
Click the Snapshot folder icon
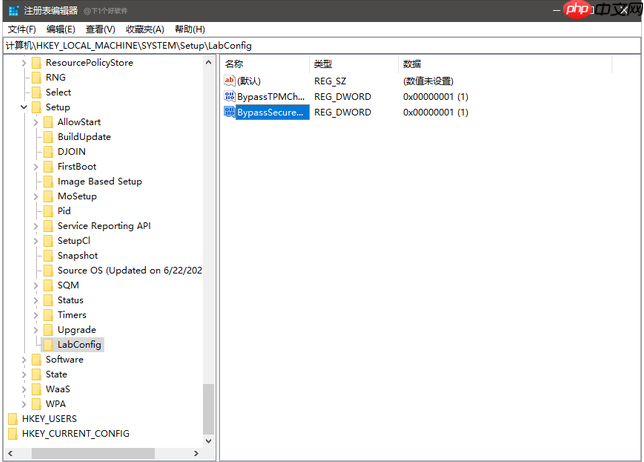coord(48,256)
